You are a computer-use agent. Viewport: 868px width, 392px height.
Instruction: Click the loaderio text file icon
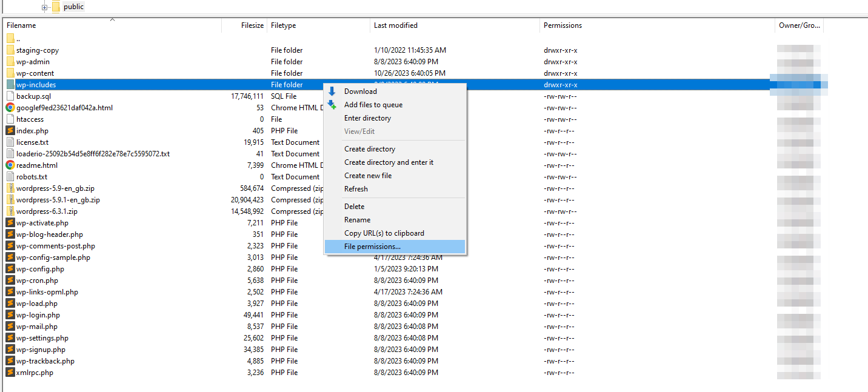tap(10, 154)
